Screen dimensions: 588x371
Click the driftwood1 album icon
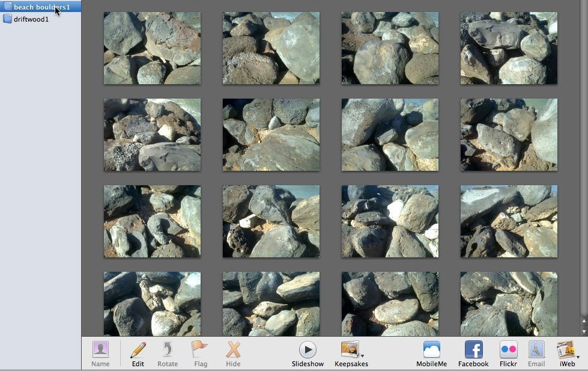[x=7, y=19]
